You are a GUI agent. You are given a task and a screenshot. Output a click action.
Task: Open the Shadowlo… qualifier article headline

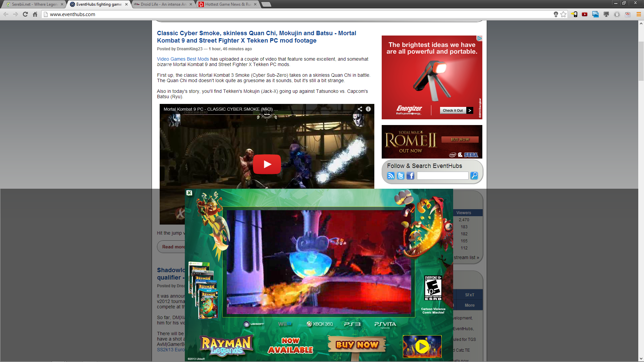[171, 274]
